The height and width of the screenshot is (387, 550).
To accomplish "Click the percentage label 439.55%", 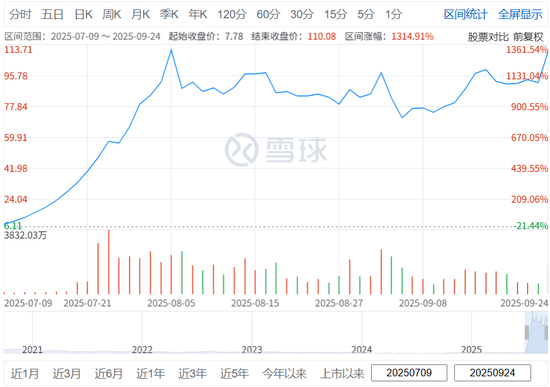I will [529, 168].
